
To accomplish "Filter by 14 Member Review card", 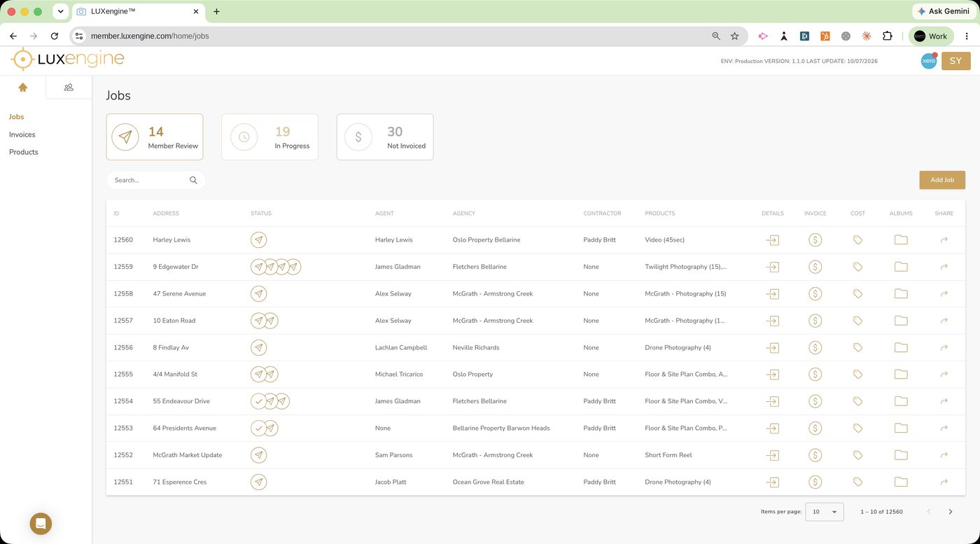I will [x=155, y=137].
